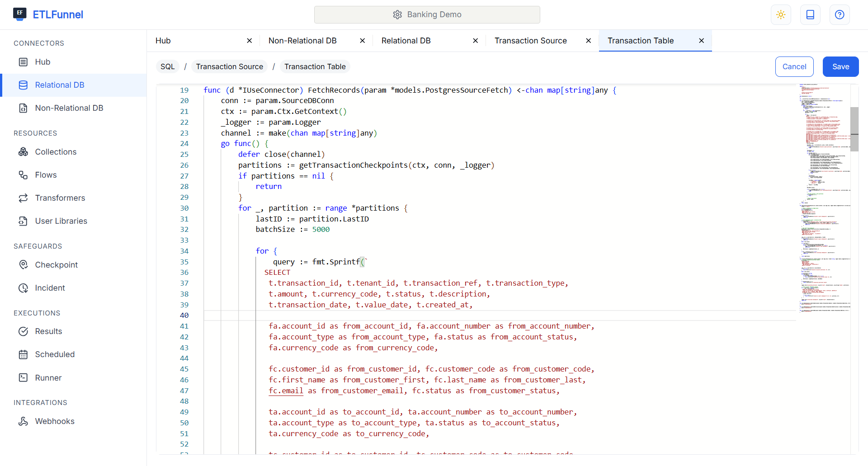This screenshot has height=466, width=868.
Task: Open the Hub section in the sidebar
Action: coord(42,62)
